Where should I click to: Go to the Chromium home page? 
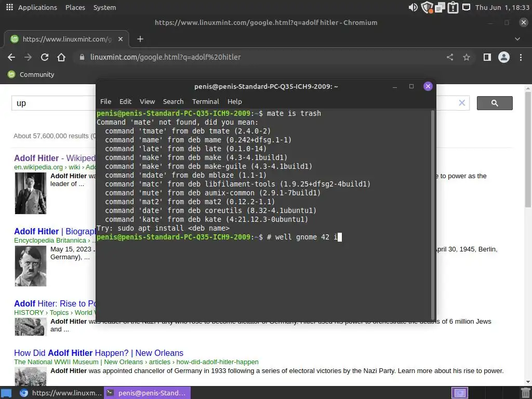point(61,57)
